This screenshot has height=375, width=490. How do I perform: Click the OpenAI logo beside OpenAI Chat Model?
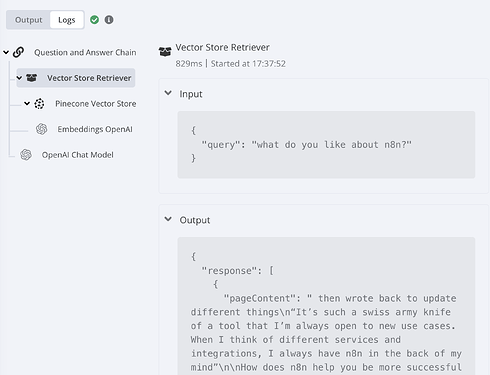tap(26, 155)
